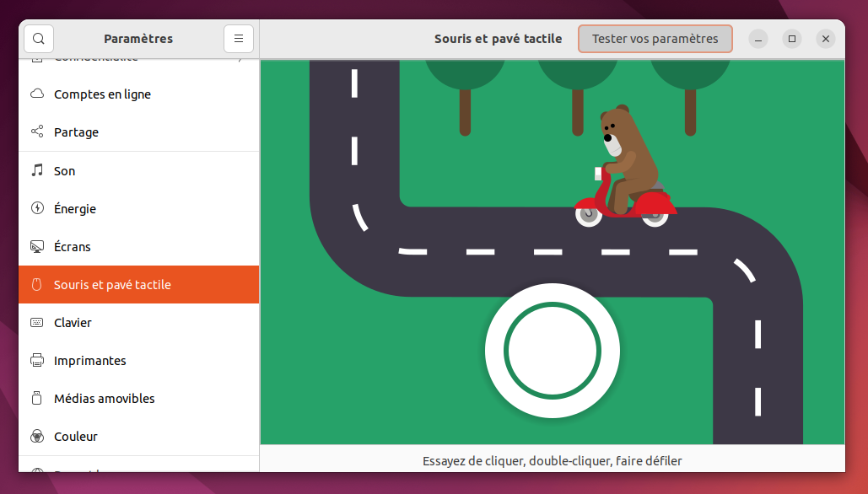Viewport: 868px width, 494px height.
Task: Click the lightning icon for Énergie
Action: pyautogui.click(x=37, y=208)
